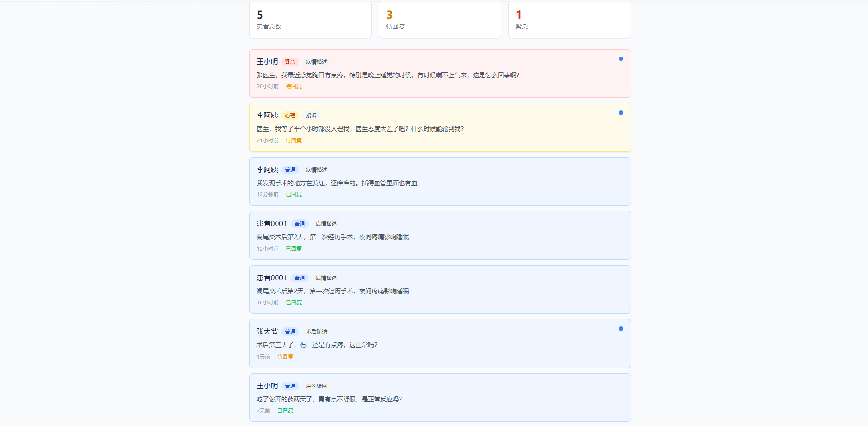The height and width of the screenshot is (426, 868).
Task: Click unread blue dot on 张大爷's message
Action: click(621, 329)
